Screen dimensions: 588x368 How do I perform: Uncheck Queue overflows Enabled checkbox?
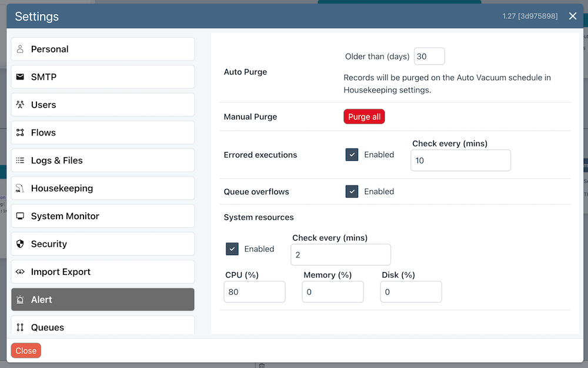[x=352, y=191]
